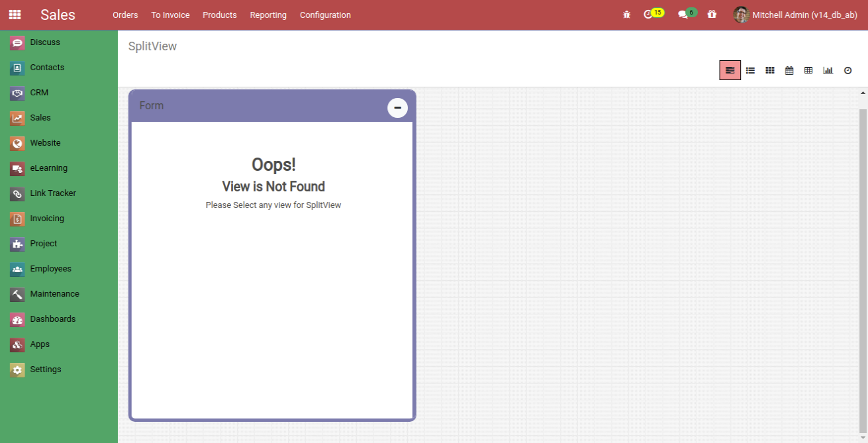Image resolution: width=868 pixels, height=443 pixels.
Task: Open Settings from the sidebar
Action: pyautogui.click(x=45, y=369)
